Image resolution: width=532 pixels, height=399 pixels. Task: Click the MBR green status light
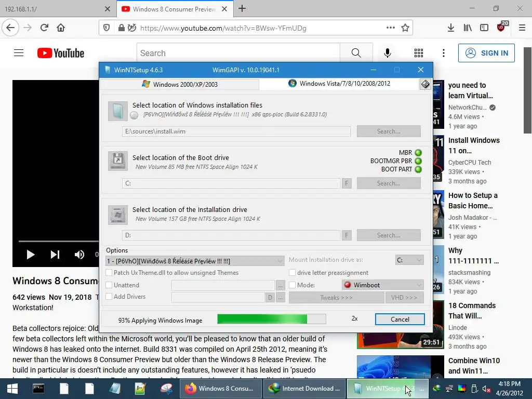[x=418, y=153]
